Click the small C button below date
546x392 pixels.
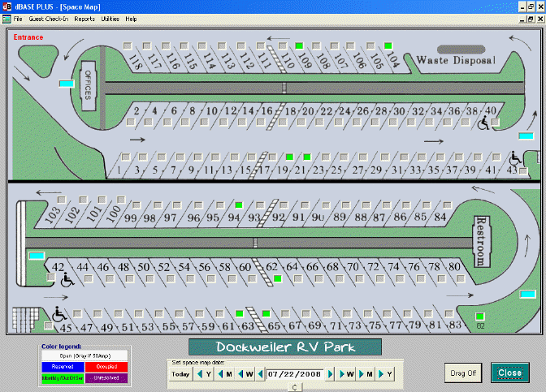(x=295, y=387)
